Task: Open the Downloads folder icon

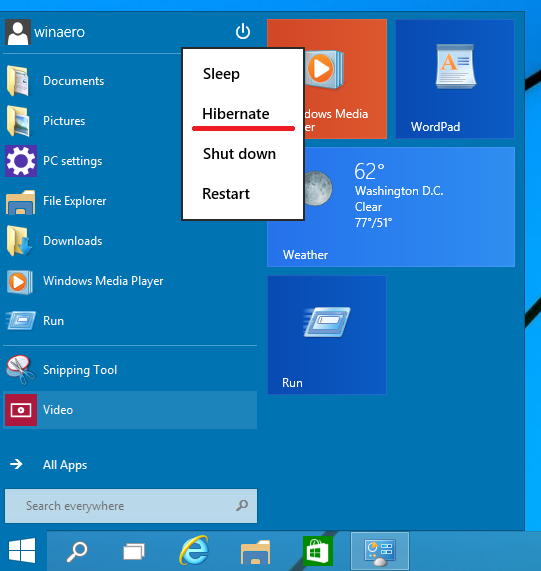Action: click(19, 241)
